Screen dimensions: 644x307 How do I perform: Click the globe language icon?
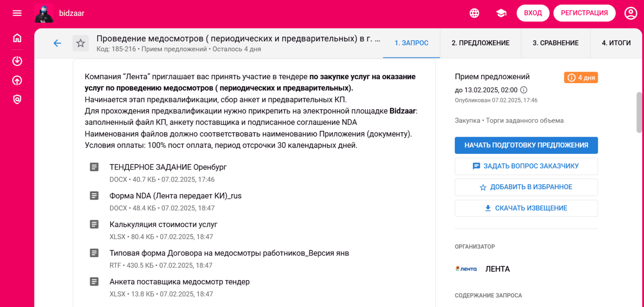[x=474, y=13]
